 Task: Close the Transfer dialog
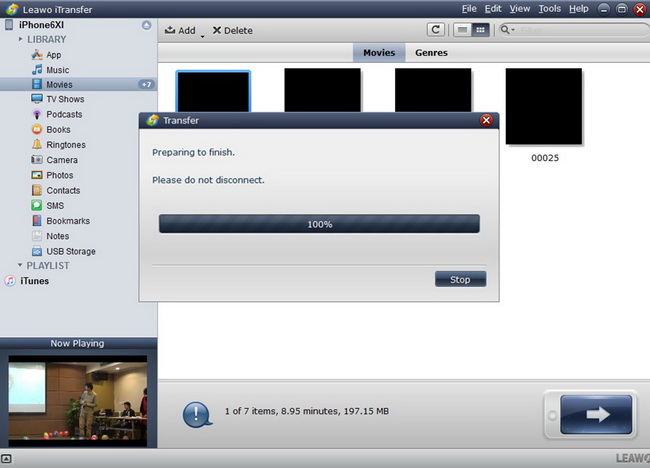486,120
